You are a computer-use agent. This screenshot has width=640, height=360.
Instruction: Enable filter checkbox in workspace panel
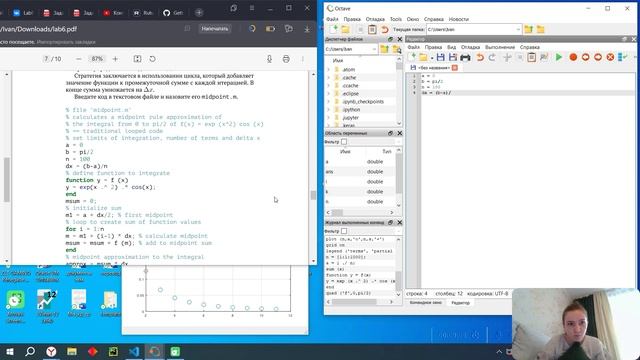click(344, 142)
